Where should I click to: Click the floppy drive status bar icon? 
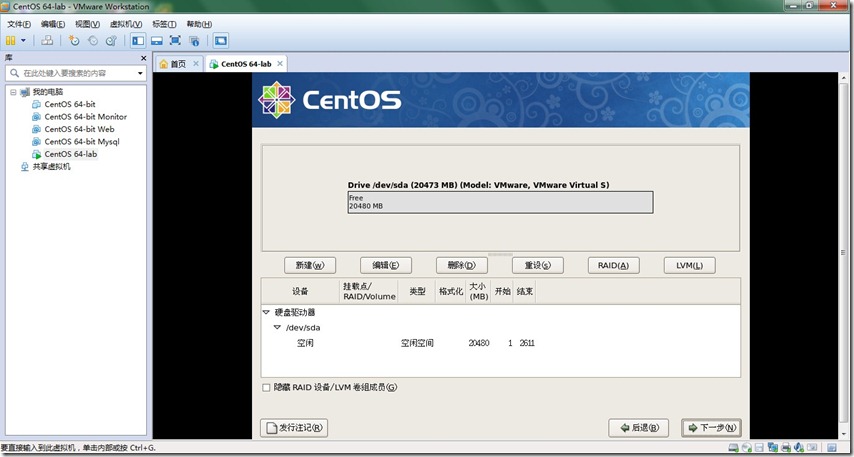coord(759,448)
